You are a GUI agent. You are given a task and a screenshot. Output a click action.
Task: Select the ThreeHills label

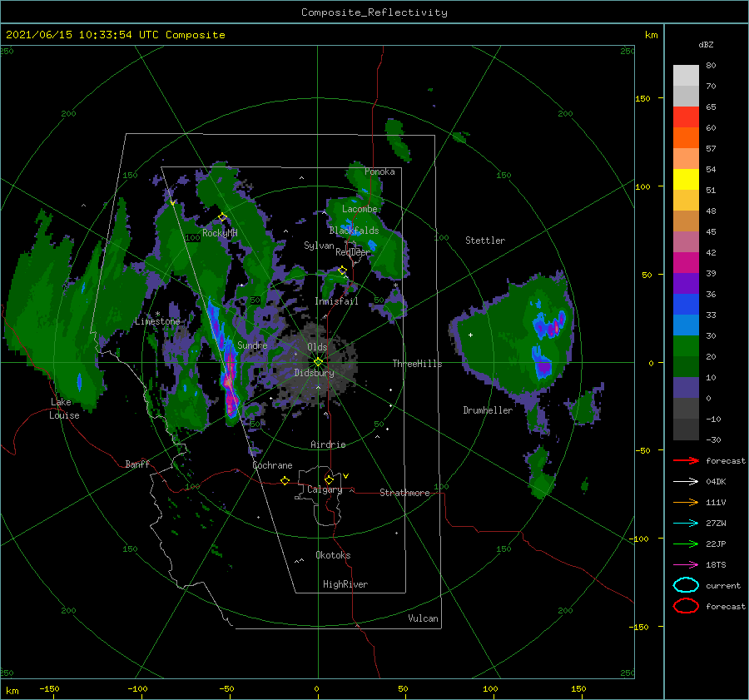(x=417, y=364)
